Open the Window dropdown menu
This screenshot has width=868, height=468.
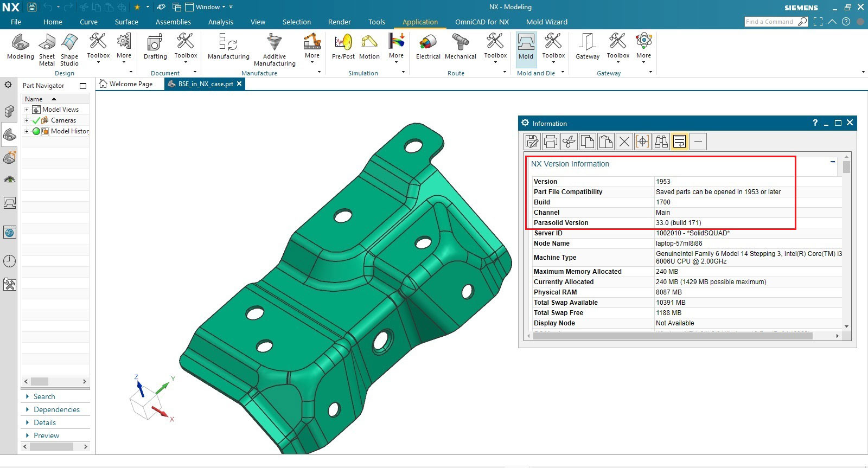tap(206, 7)
